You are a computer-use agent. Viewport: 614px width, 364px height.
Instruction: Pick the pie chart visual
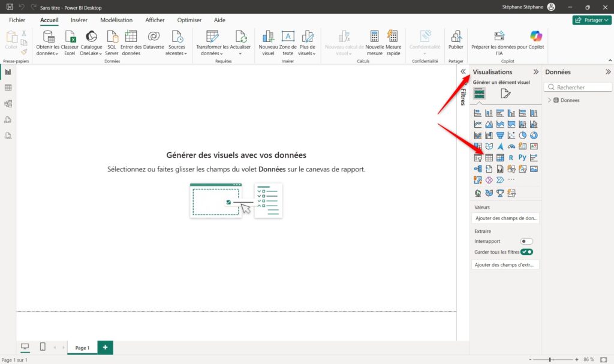pos(522,135)
